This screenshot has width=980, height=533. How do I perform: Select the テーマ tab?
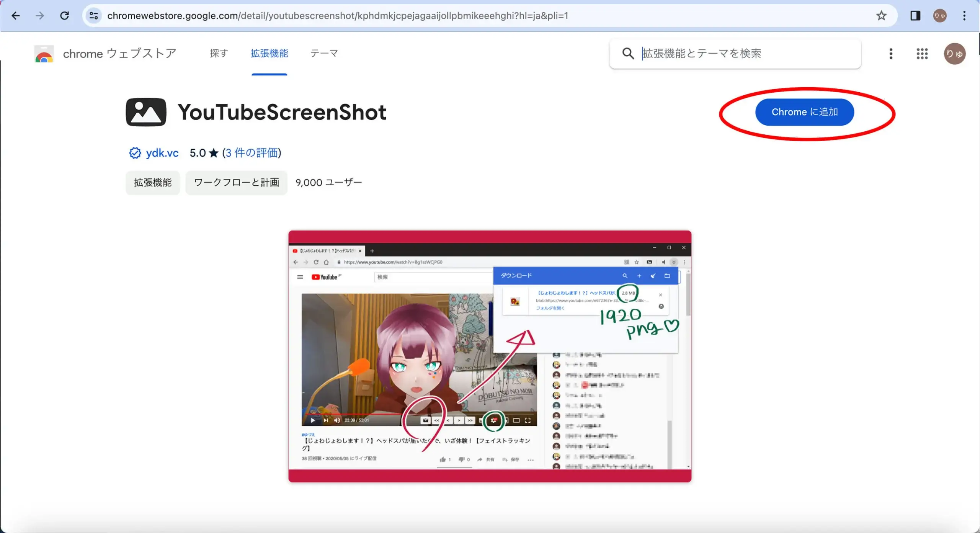(x=324, y=53)
